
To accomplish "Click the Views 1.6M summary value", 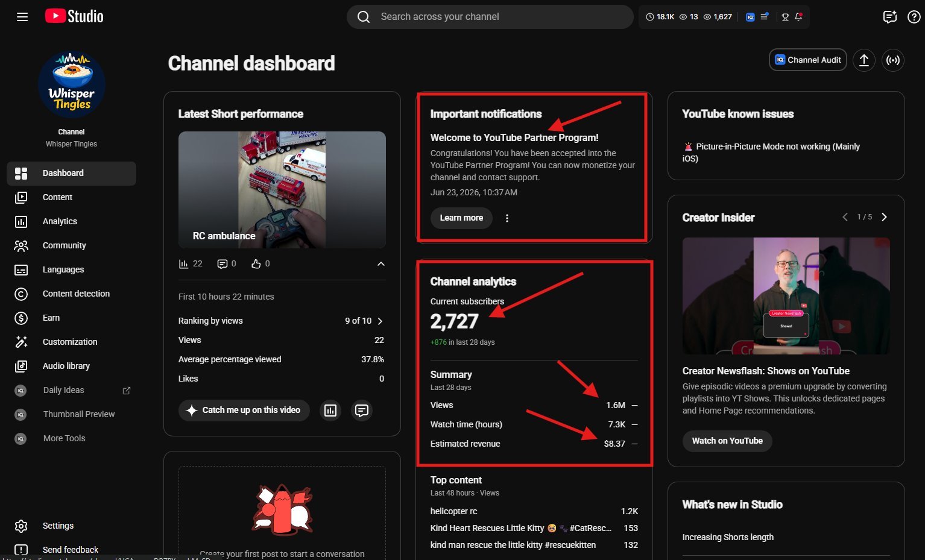I will coord(616,406).
